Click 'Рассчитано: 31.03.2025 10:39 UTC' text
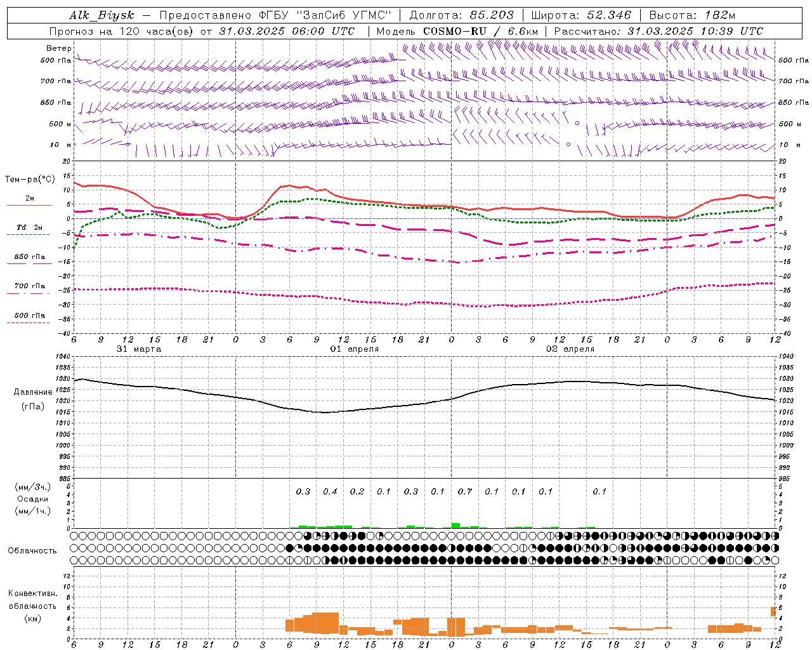 pyautogui.click(x=658, y=31)
